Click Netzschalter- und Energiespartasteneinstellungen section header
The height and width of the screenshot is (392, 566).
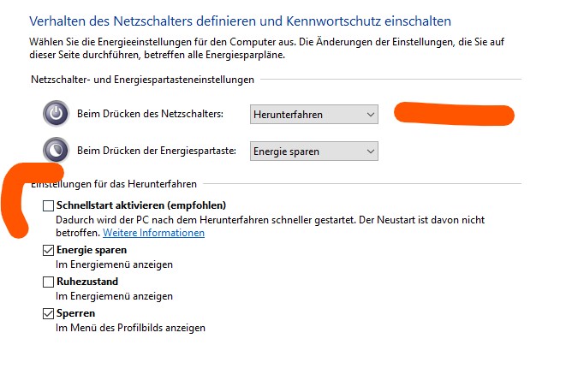(143, 80)
